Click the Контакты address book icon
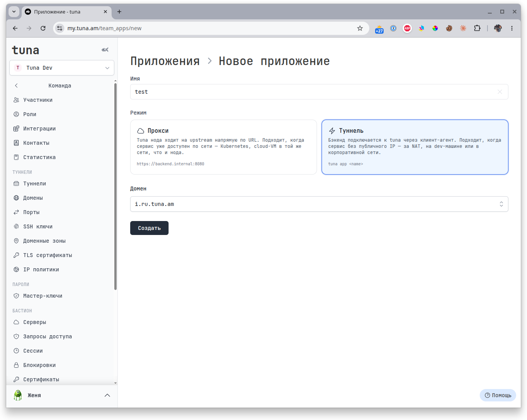Screen dimensions: 527x420 point(16,143)
